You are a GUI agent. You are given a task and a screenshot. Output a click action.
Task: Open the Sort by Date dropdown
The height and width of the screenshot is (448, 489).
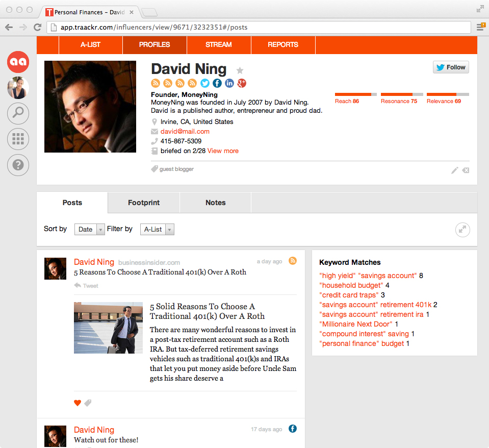pos(90,229)
